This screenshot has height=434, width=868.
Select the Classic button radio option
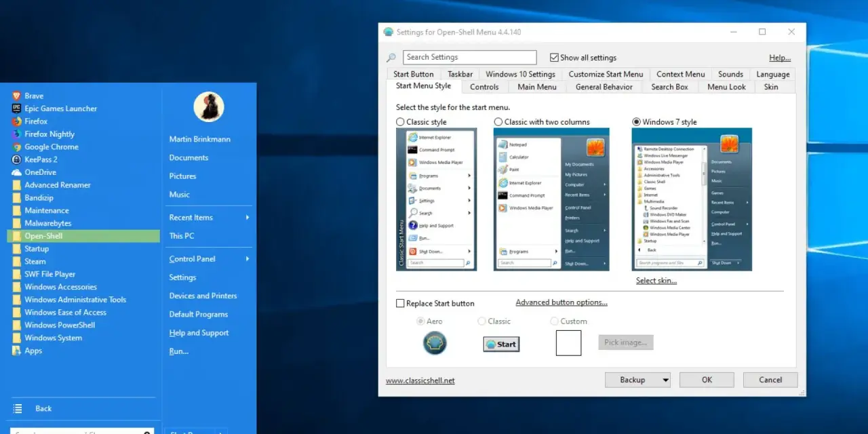pyautogui.click(x=481, y=321)
